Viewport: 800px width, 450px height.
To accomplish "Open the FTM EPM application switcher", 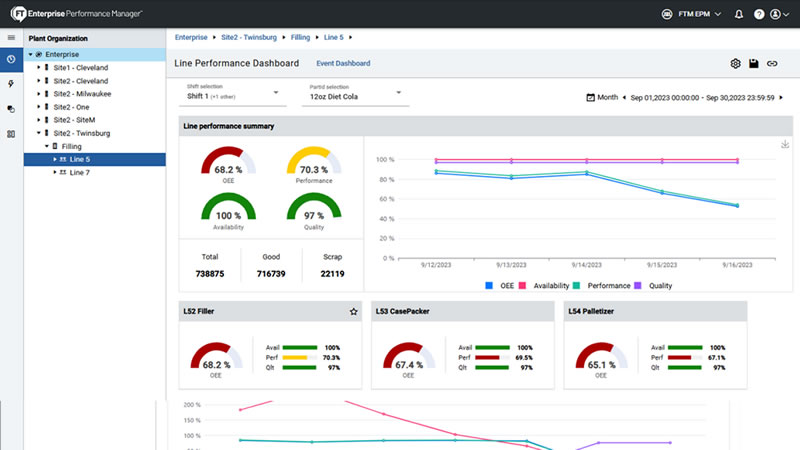I will (x=691, y=14).
